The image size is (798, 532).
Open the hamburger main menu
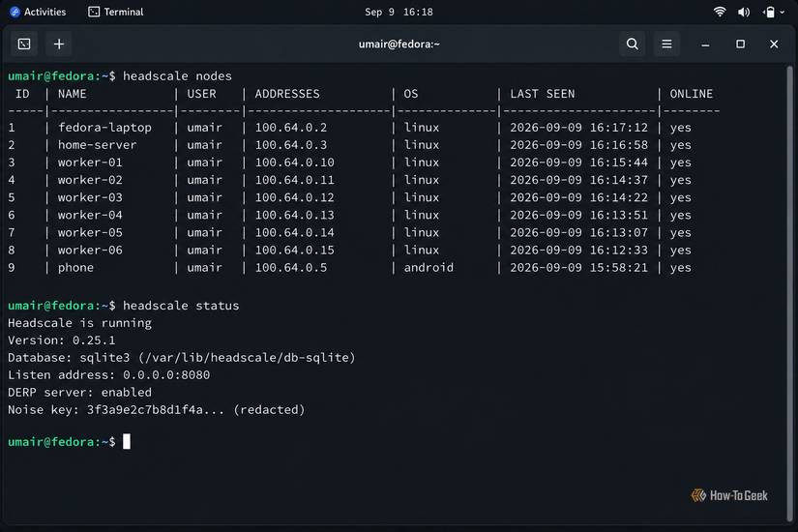(666, 44)
